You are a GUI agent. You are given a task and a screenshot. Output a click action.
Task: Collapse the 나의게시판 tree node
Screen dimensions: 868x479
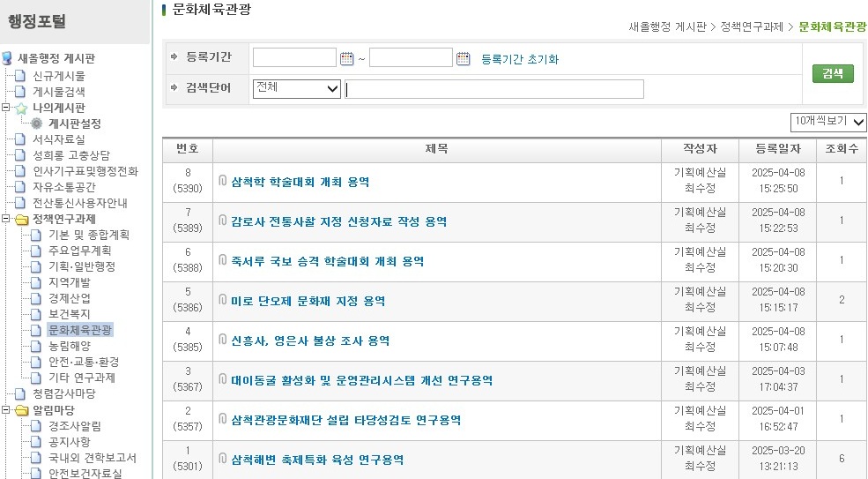pyautogui.click(x=5, y=108)
